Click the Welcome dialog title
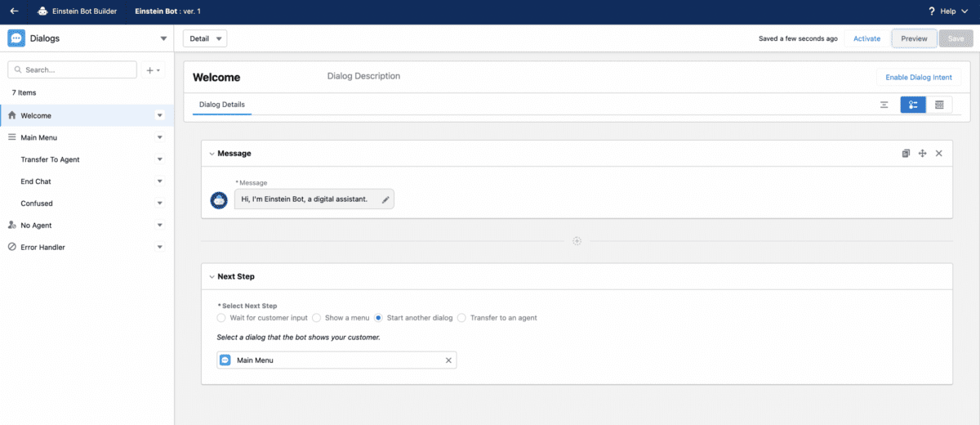 [x=216, y=78]
